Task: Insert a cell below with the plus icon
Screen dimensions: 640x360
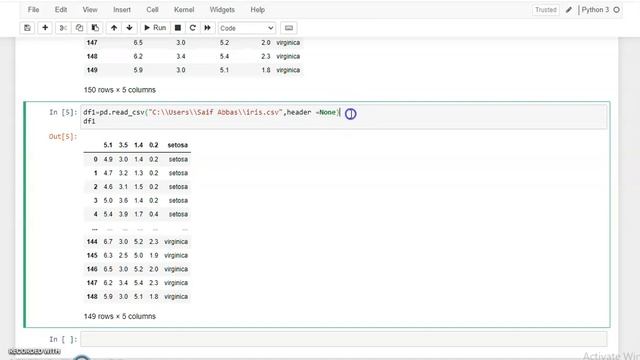Action: tap(45, 28)
